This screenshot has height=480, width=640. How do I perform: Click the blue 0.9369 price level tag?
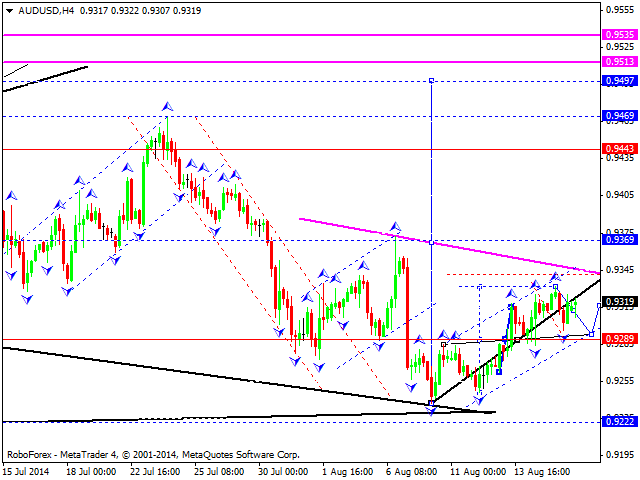[616, 240]
